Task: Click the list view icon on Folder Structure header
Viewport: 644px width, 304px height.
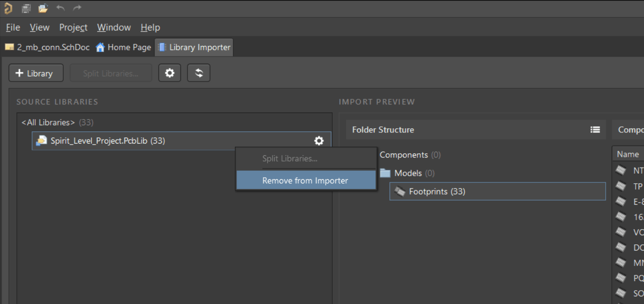Action: click(595, 129)
